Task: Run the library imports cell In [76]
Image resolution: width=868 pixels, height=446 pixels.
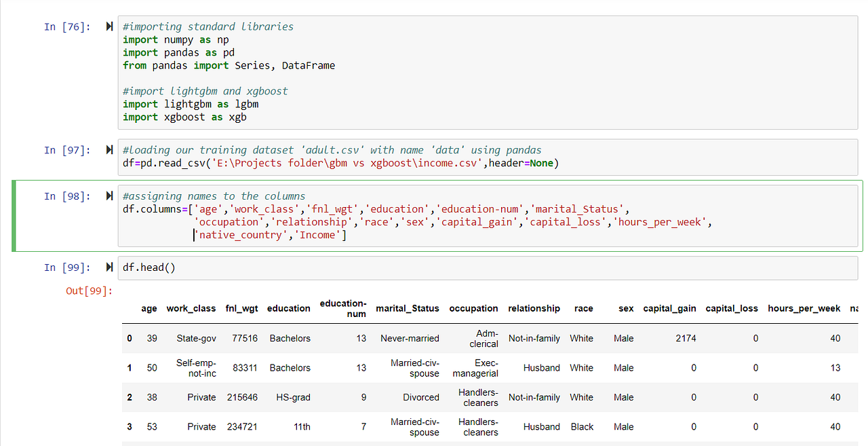Action: 109,26
